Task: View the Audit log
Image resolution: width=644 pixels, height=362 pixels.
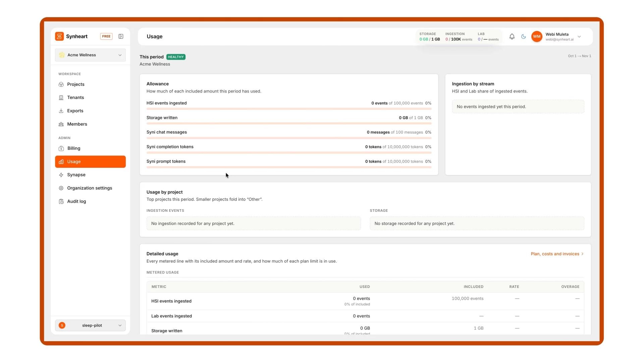Action: coord(90,201)
